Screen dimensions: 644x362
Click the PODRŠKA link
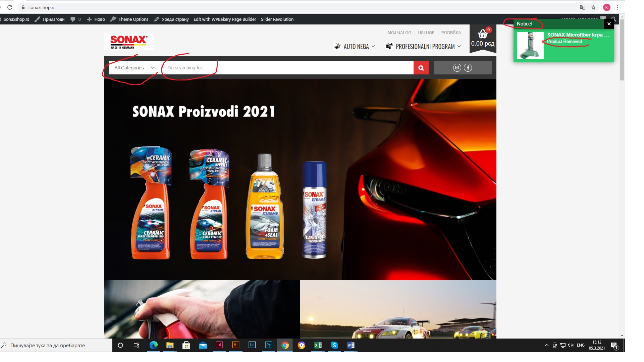click(x=451, y=33)
